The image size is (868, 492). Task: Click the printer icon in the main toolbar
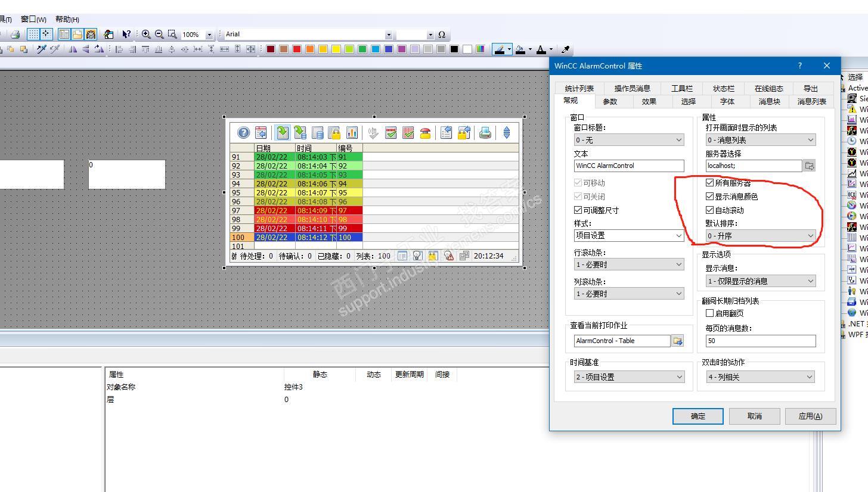click(x=15, y=35)
